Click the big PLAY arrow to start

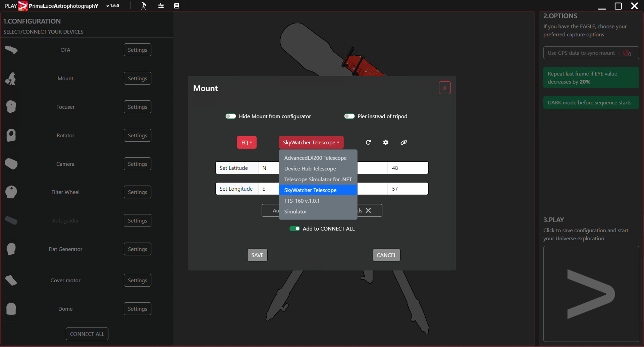tap(591, 294)
